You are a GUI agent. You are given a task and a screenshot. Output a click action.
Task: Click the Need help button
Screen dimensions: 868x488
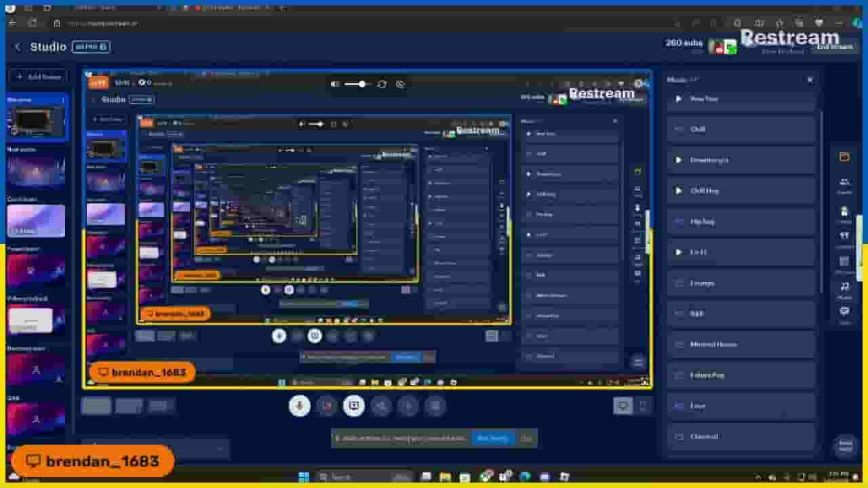click(846, 445)
